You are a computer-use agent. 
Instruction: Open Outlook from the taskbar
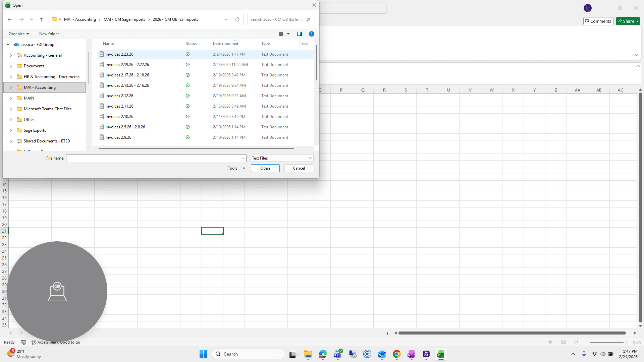(382, 354)
